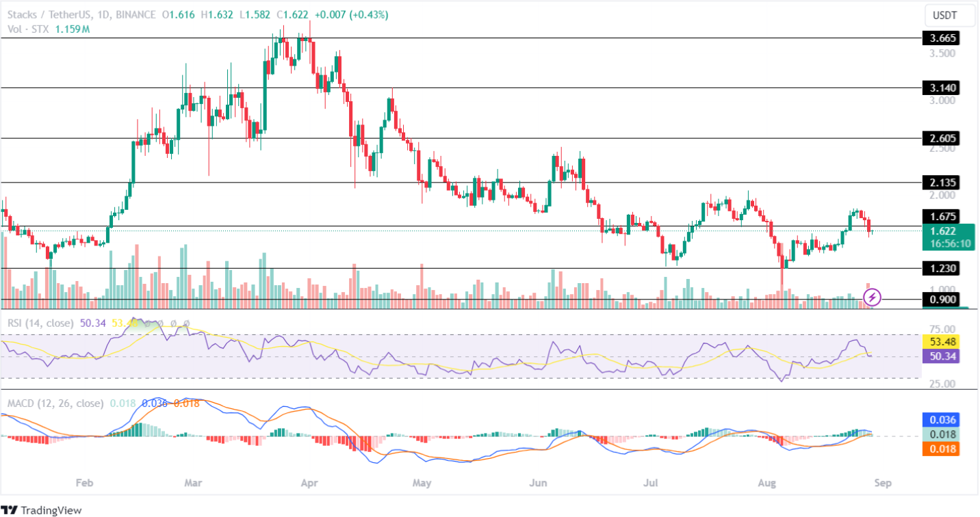Image resolution: width=980 pixels, height=517 pixels.
Task: Click the May label on time axis
Action: tap(422, 483)
